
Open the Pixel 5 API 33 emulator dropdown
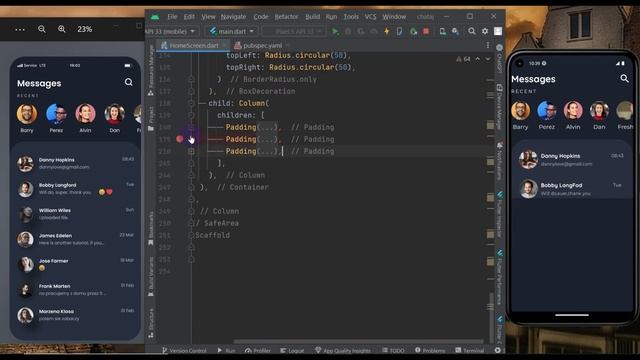click(x=294, y=31)
